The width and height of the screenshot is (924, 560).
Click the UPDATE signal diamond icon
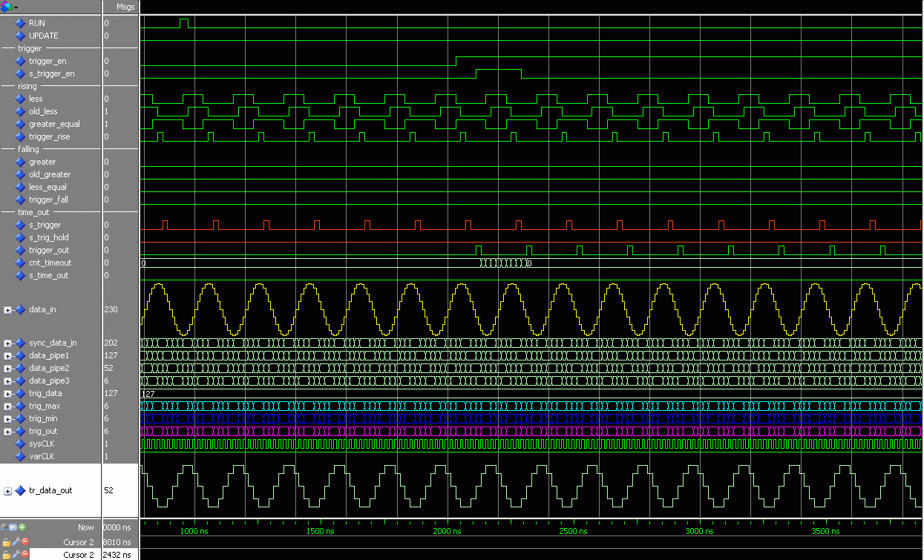20,36
